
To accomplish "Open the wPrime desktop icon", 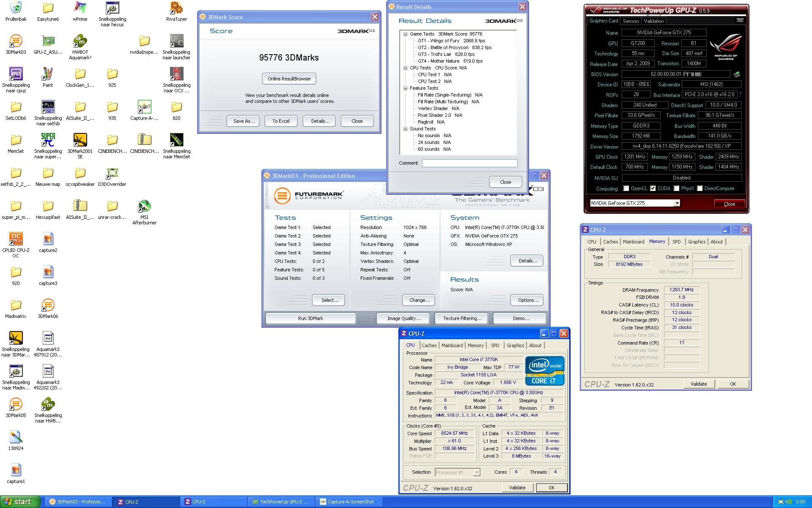I will pos(80,11).
